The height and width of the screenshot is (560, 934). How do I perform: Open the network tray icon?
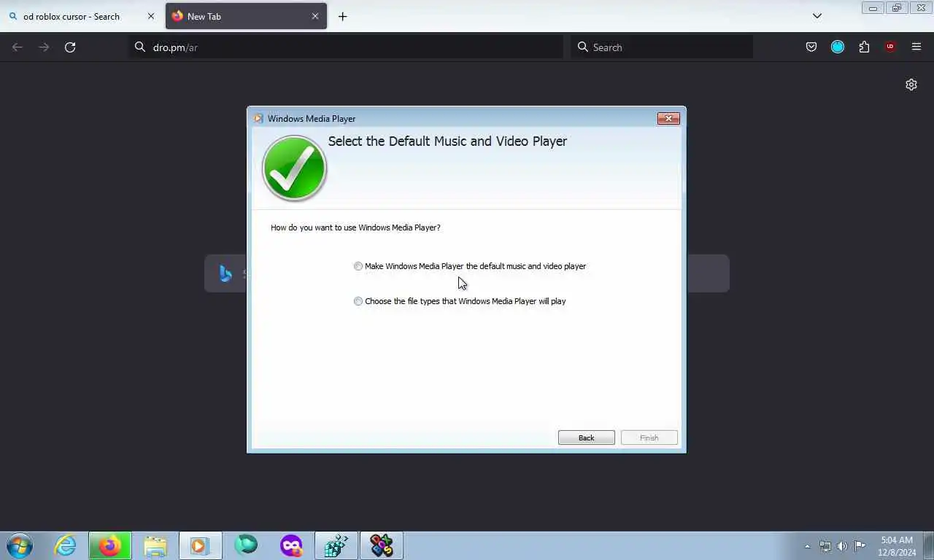point(825,546)
